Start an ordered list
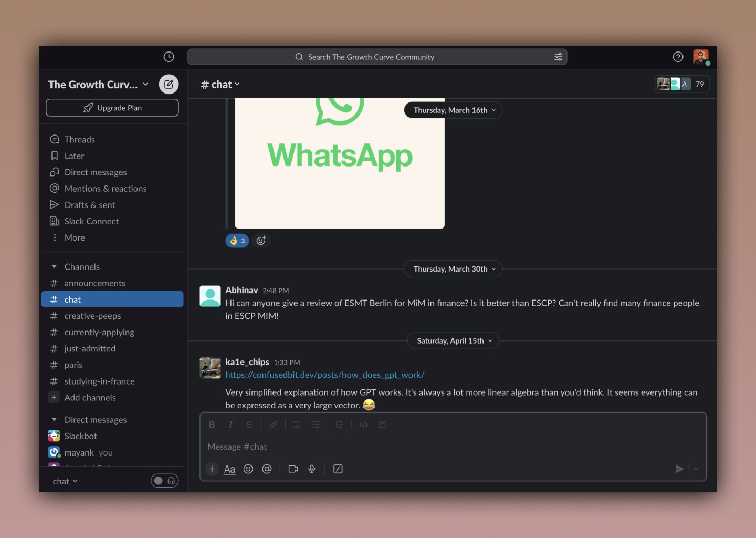 [297, 425]
